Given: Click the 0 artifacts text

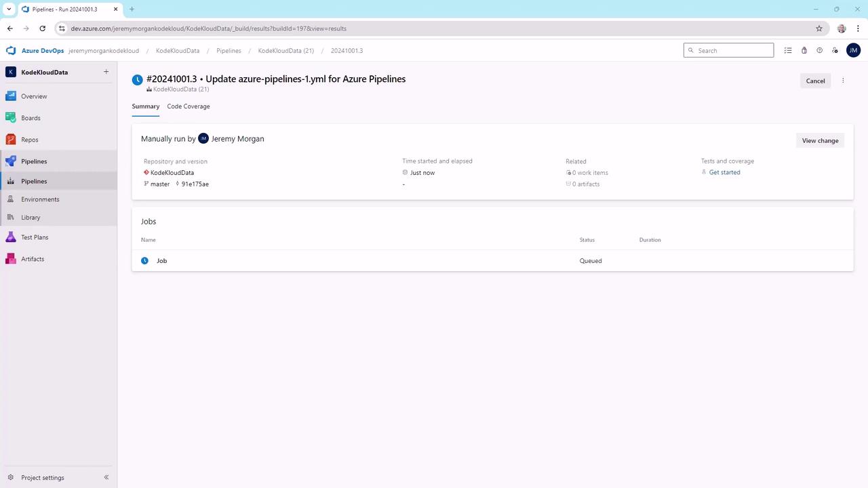Looking at the screenshot, I should click(586, 184).
